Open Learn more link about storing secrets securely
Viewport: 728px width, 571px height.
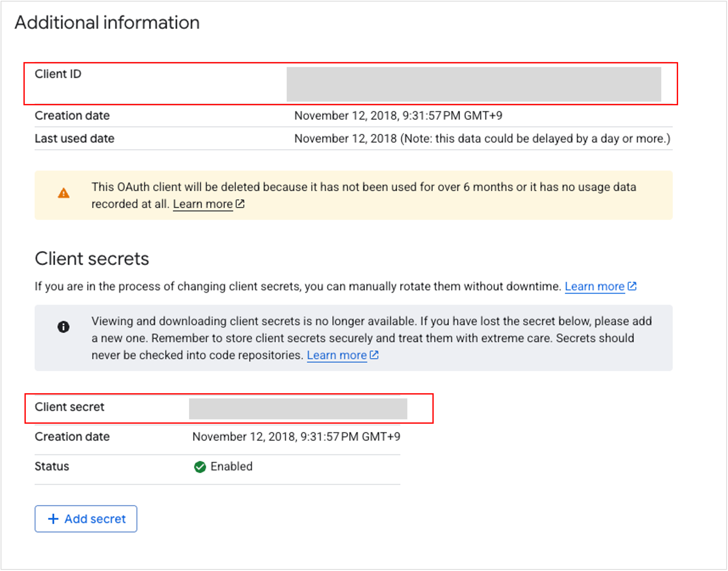(x=337, y=355)
